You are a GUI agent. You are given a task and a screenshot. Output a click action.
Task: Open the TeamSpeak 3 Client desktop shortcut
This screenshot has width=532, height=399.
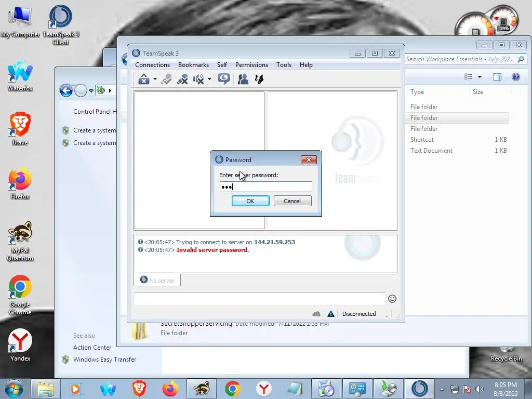[x=60, y=25]
